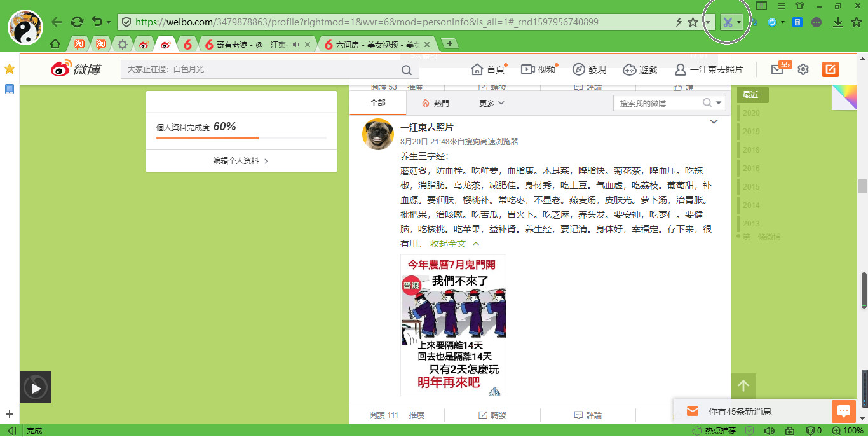Mute audio on the 哥有老婆 tab
Screen dimensions: 868x437
pos(295,45)
